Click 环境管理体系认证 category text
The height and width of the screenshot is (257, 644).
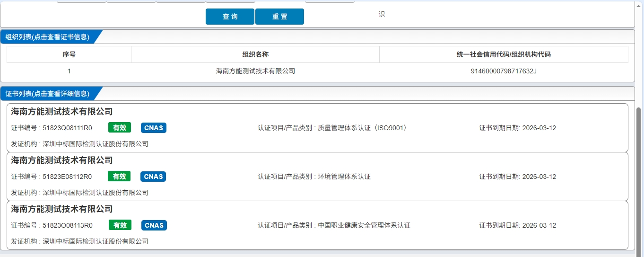[344, 177]
